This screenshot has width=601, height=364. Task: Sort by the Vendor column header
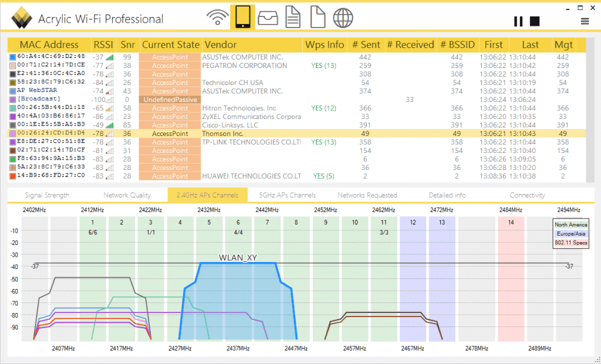[x=252, y=45]
